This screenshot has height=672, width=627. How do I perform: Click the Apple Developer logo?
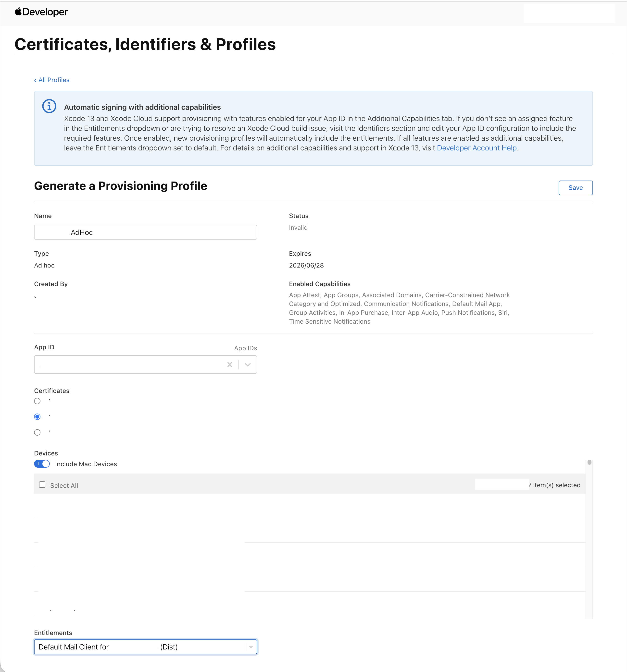pyautogui.click(x=41, y=12)
